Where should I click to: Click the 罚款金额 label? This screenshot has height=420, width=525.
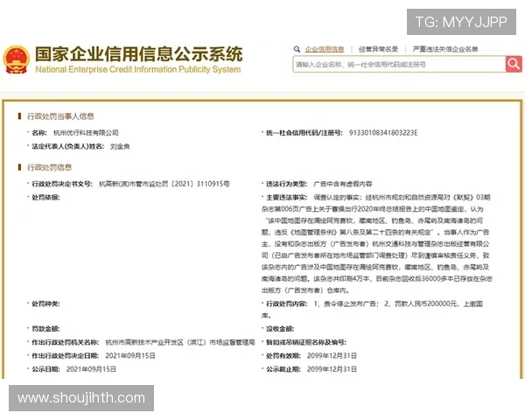[45, 329]
